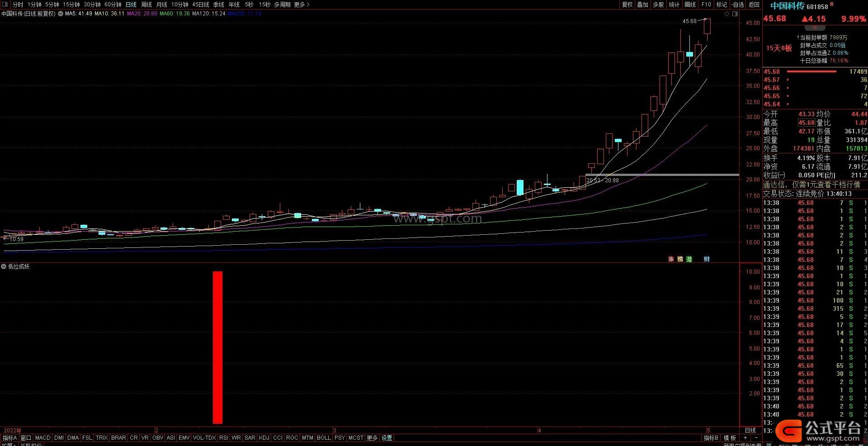This screenshot has width=868, height=446.
Task: Select the VOL-TDX indicator
Action: [x=204, y=438]
